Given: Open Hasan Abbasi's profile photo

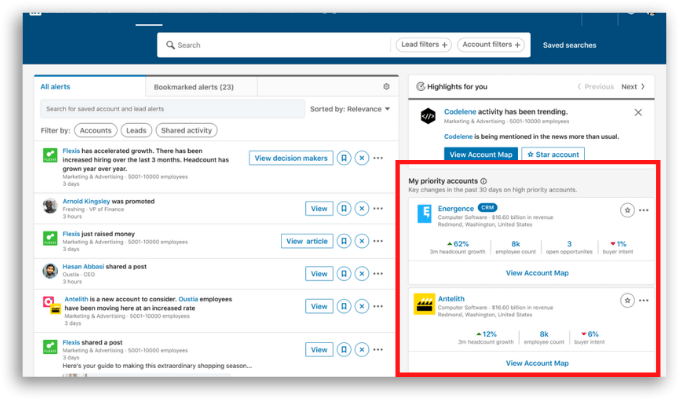Looking at the screenshot, I should point(50,271).
